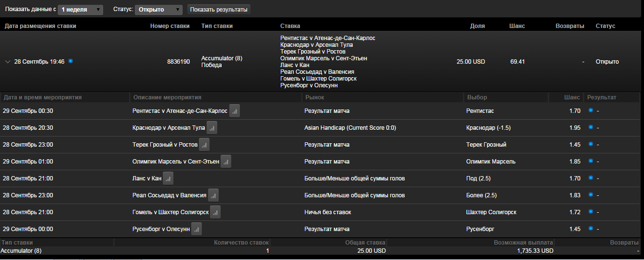Click odds 1.95 in Краснодар row
644x260 pixels.
575,128
